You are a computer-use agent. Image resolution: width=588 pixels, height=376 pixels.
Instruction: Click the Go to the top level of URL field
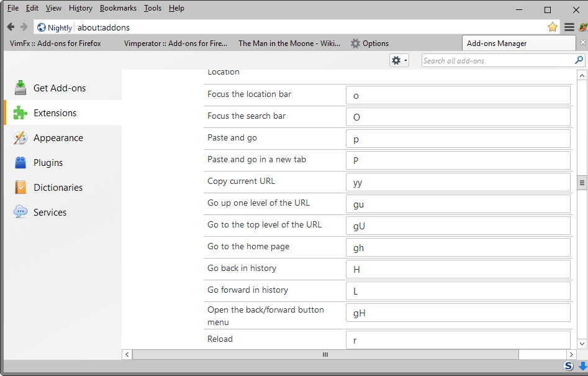click(x=458, y=226)
